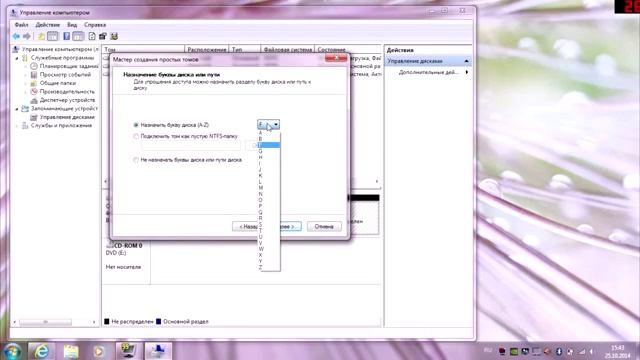Click the Отмена button in wizard
The image size is (640, 360).
pyautogui.click(x=324, y=227)
